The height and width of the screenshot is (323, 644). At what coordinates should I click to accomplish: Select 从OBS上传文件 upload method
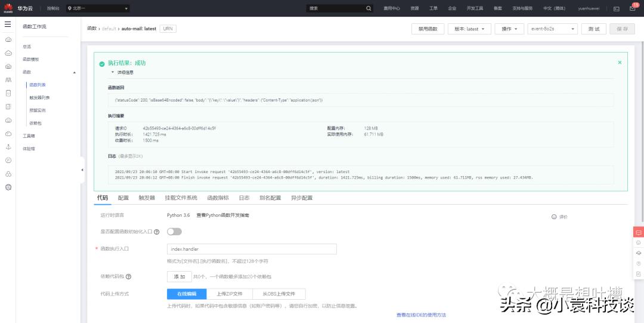[279, 294]
